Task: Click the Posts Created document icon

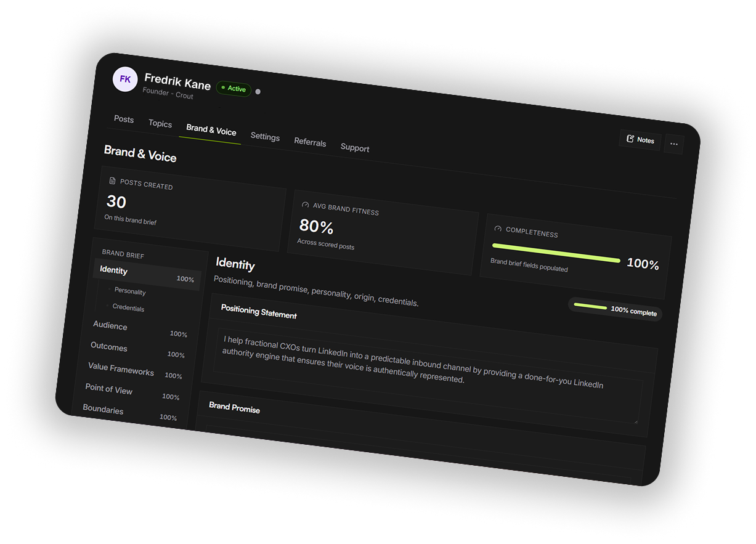Action: [112, 181]
